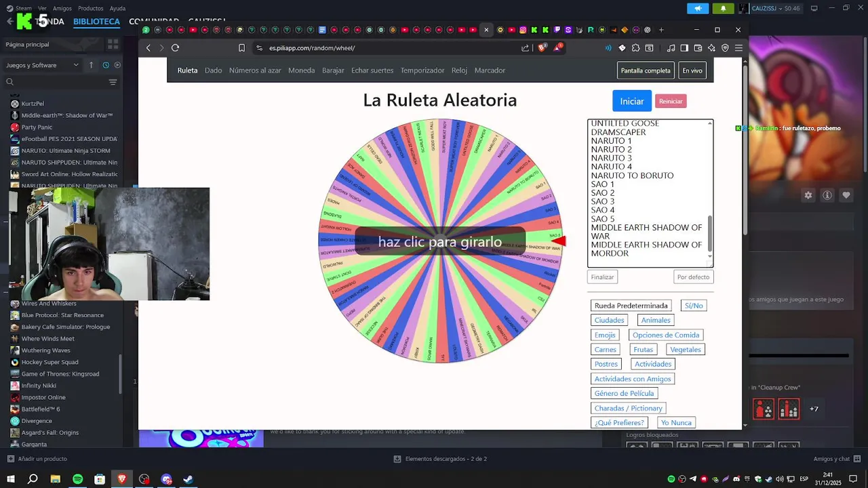Toggle the browser sidebar panel
The width and height of the screenshot is (868, 488).
coord(684,48)
